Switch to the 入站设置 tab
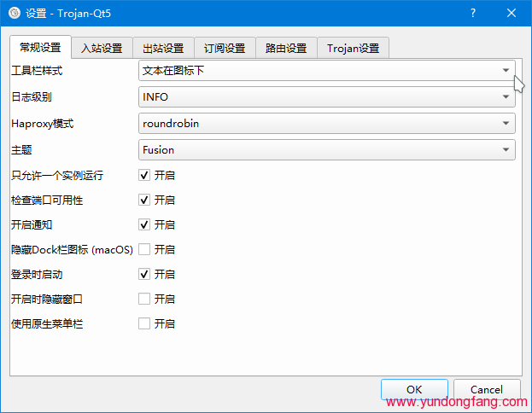This screenshot has width=532, height=413. 102,48
